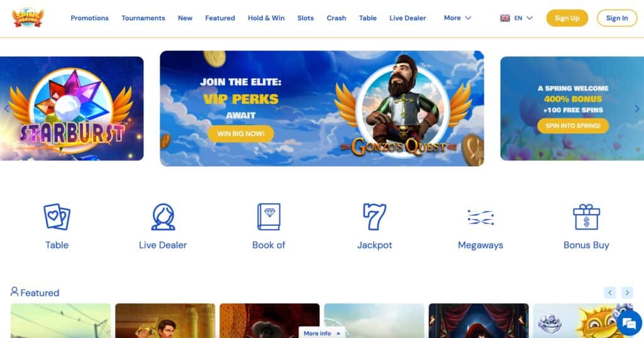Screen dimensions: 644x338
Task: Expand the More info panel
Action: pyautogui.click(x=322, y=333)
